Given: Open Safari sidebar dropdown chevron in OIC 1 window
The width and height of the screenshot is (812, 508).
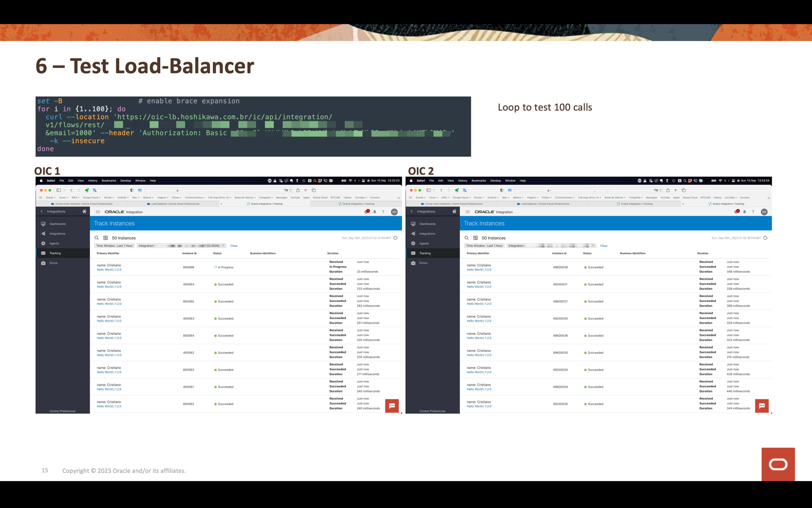Looking at the screenshot, I should coord(64,190).
